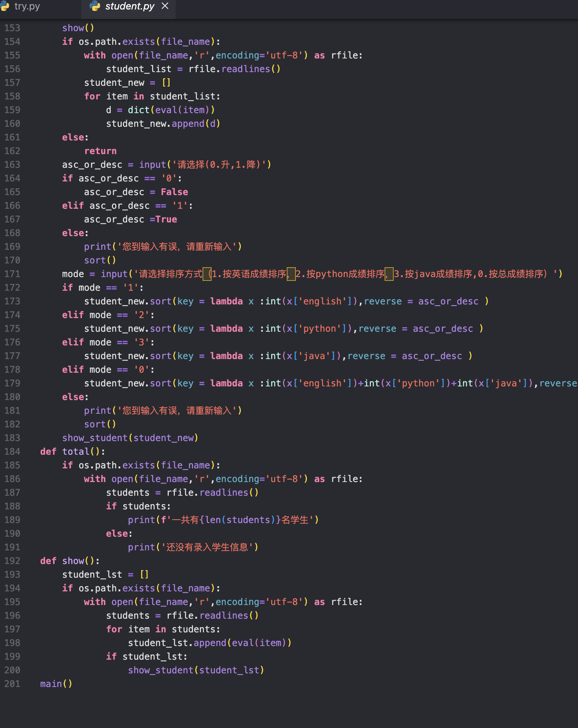The image size is (578, 728).
Task: Click 'asc_or_desc =True' line
Action: tap(130, 219)
